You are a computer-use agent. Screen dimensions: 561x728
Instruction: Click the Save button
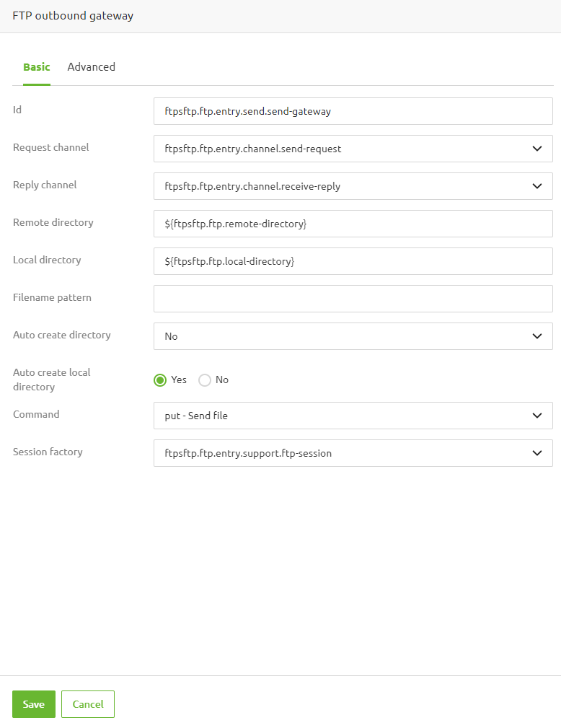(33, 704)
